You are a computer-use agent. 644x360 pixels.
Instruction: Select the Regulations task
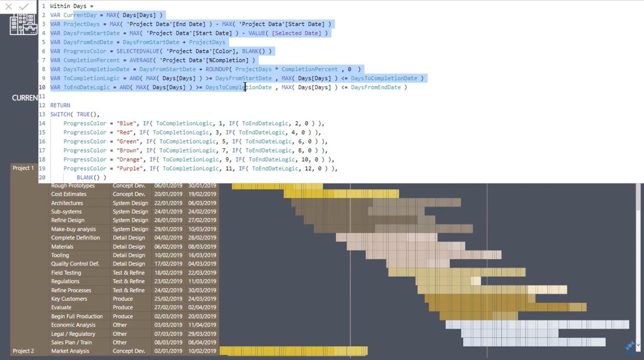(x=65, y=281)
